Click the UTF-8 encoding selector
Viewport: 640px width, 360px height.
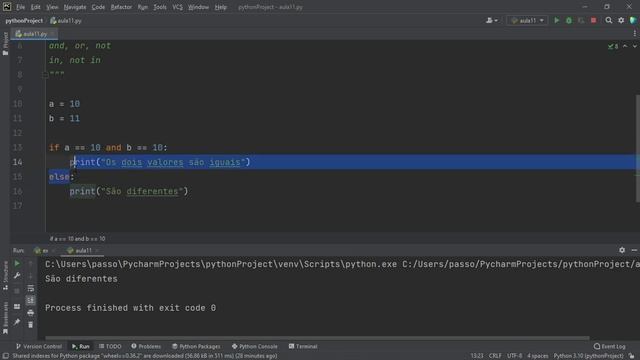514,356
